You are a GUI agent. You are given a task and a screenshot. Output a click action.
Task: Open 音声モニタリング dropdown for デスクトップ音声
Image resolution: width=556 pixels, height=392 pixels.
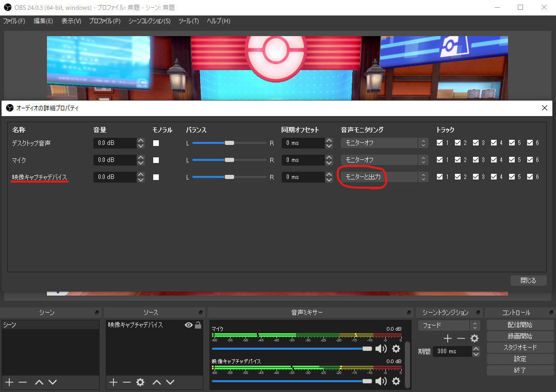pos(384,142)
